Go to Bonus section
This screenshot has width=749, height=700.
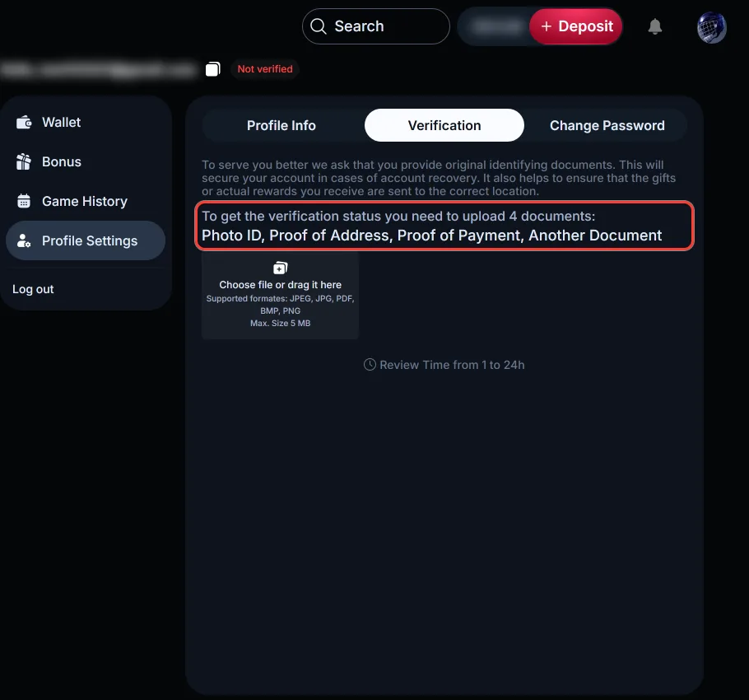[x=86, y=162]
